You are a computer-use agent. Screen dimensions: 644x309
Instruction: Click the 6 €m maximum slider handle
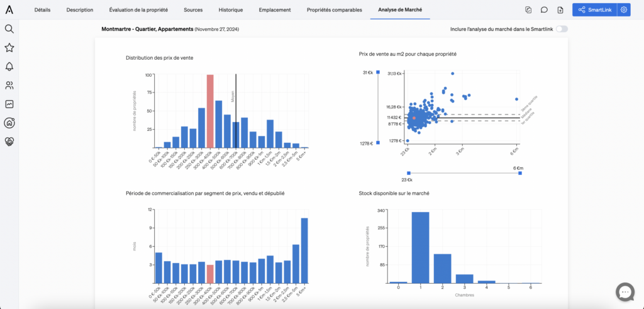[520, 173]
